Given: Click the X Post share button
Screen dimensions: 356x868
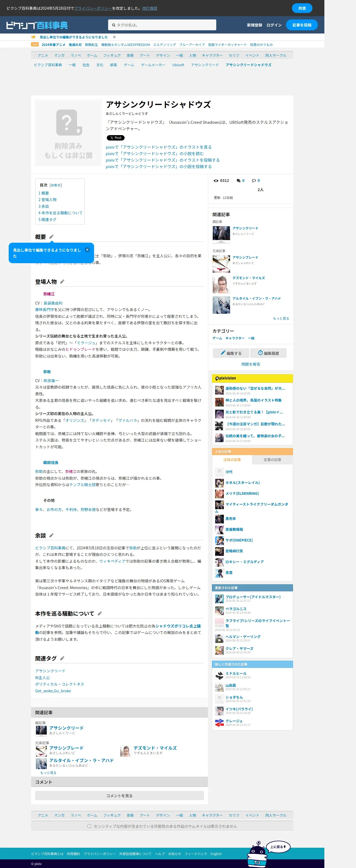Looking at the screenshot, I should click(116, 138).
